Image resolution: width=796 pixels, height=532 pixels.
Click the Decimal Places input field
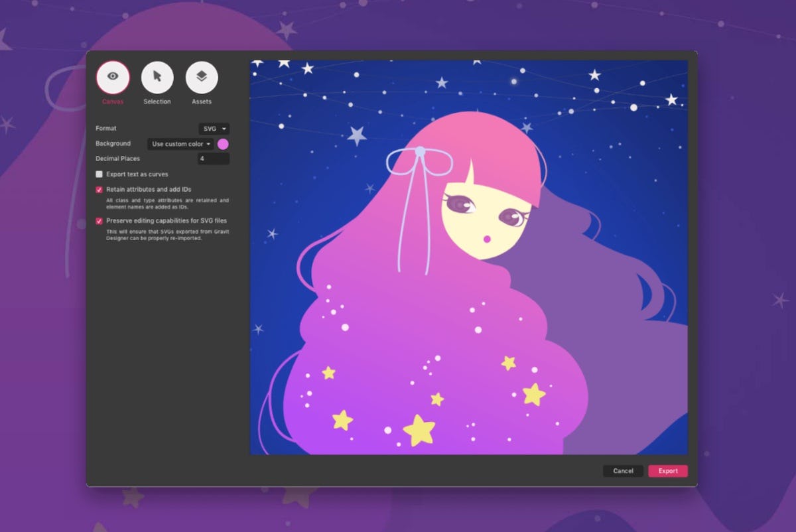[213, 159]
